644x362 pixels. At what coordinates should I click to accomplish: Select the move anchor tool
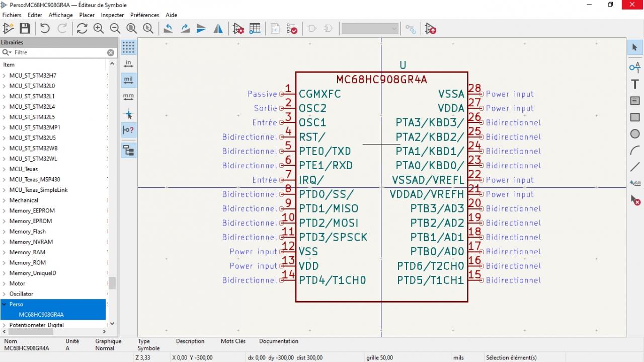point(635,183)
